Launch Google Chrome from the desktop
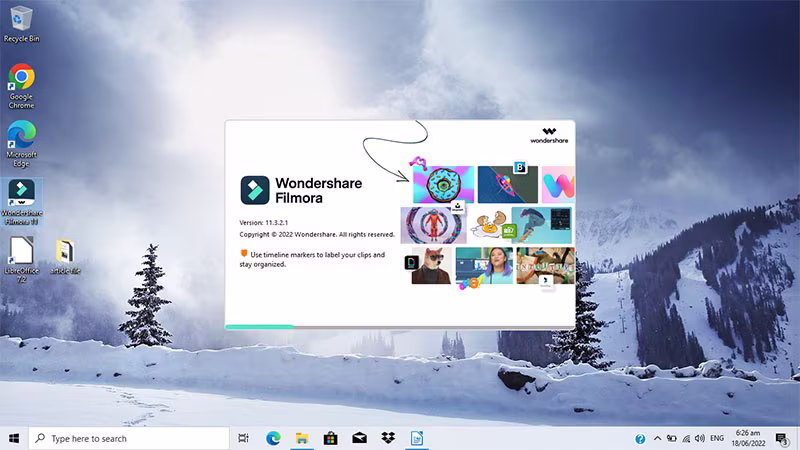 click(x=21, y=86)
